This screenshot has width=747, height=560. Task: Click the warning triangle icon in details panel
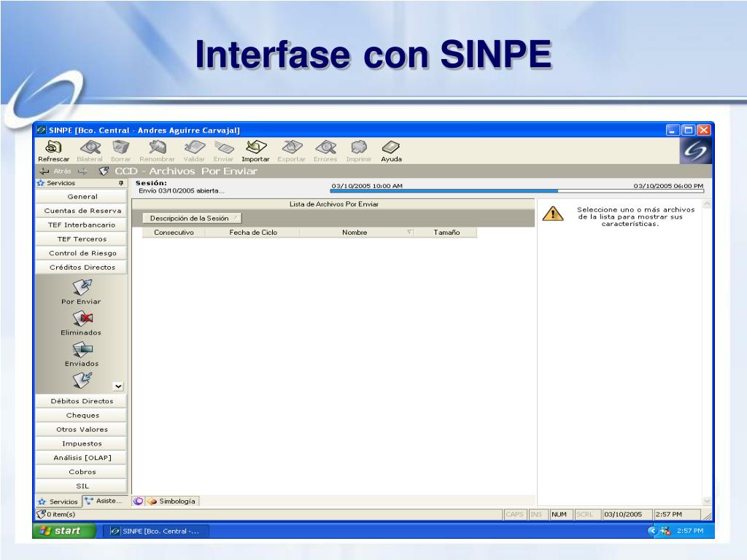click(553, 214)
